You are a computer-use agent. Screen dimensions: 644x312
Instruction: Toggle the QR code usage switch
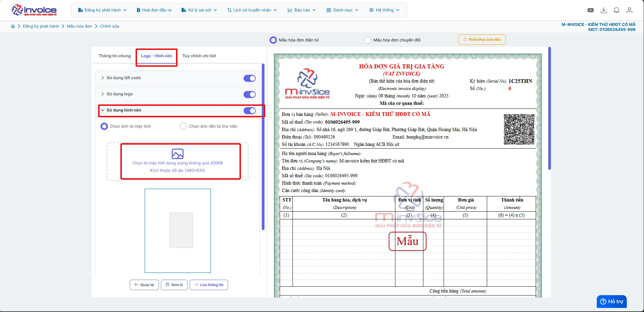(x=250, y=78)
